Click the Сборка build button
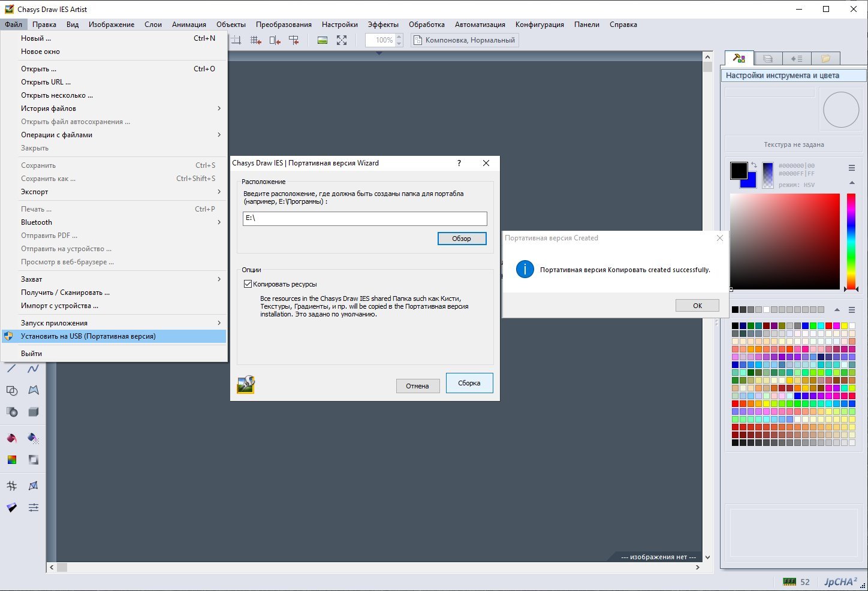The image size is (868, 591). [469, 383]
